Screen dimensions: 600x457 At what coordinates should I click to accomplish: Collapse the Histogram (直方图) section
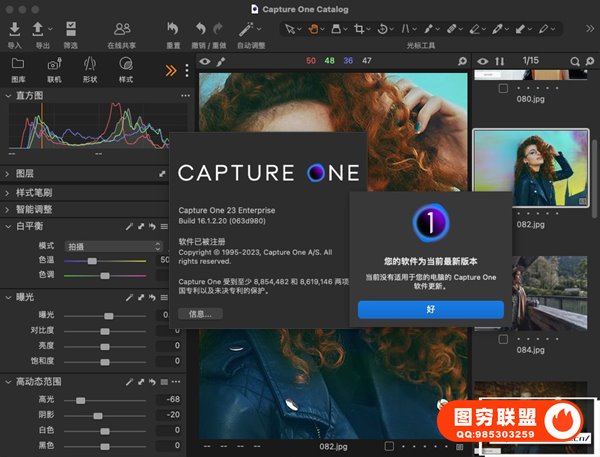coord(8,96)
